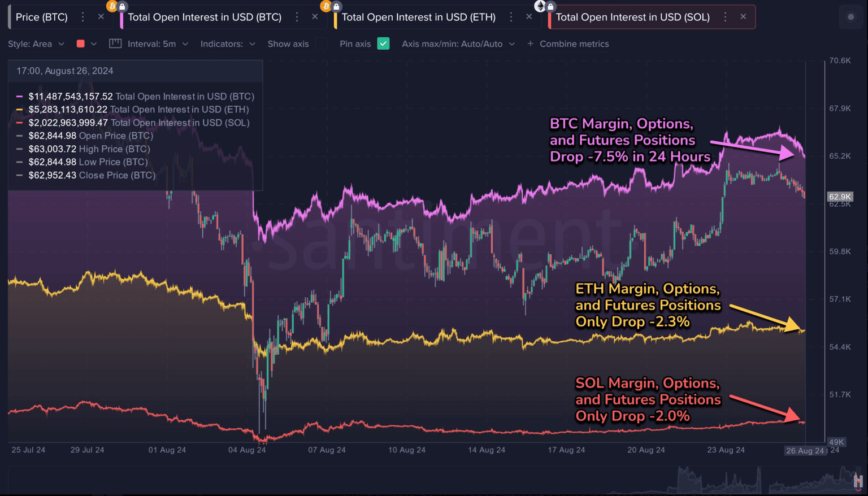Remove the Total Open Interest (SOL) metric
This screenshot has width=868, height=496.
[x=743, y=17]
